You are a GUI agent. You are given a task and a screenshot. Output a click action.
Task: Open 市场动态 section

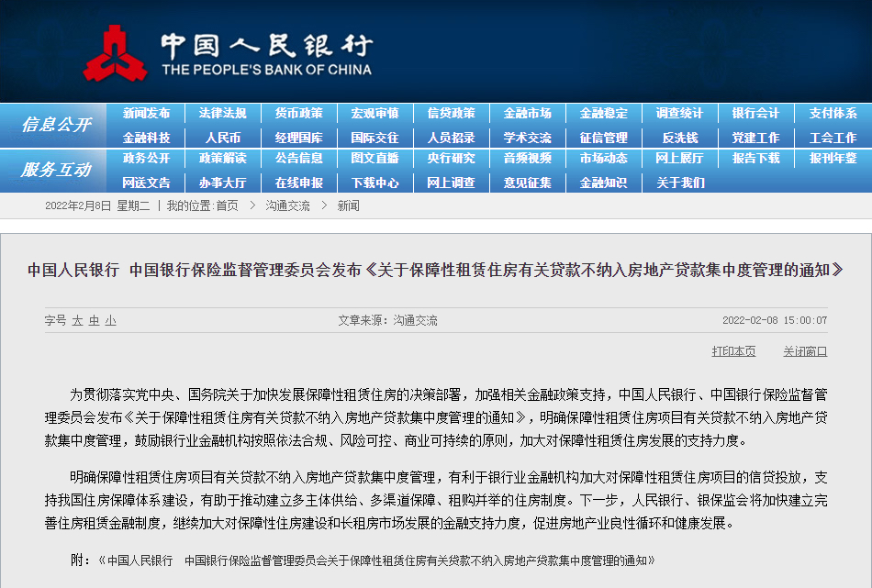[603, 159]
